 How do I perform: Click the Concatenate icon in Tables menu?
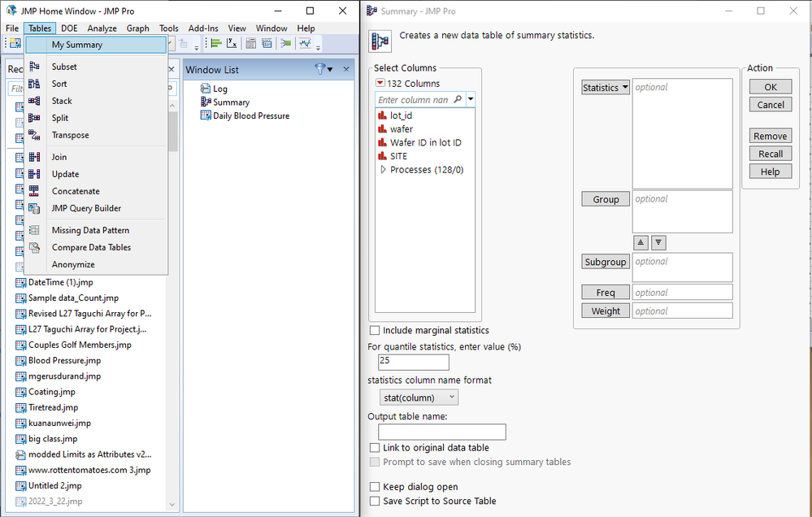34,191
